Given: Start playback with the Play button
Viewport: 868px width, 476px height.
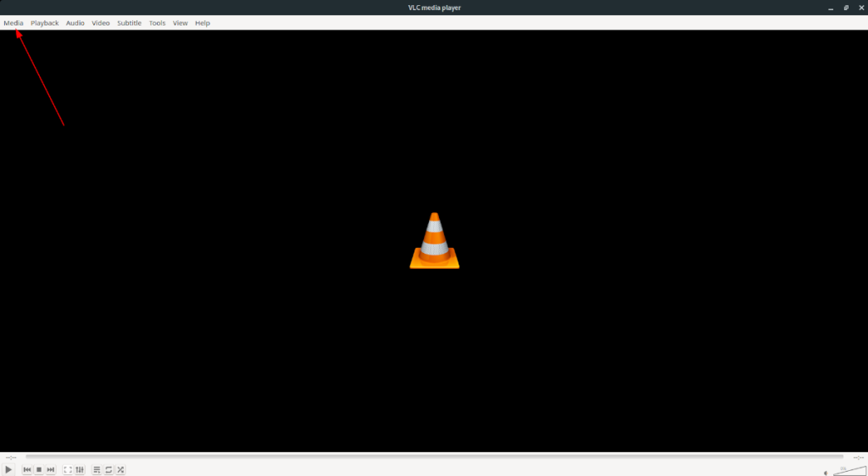Looking at the screenshot, I should (x=8, y=469).
